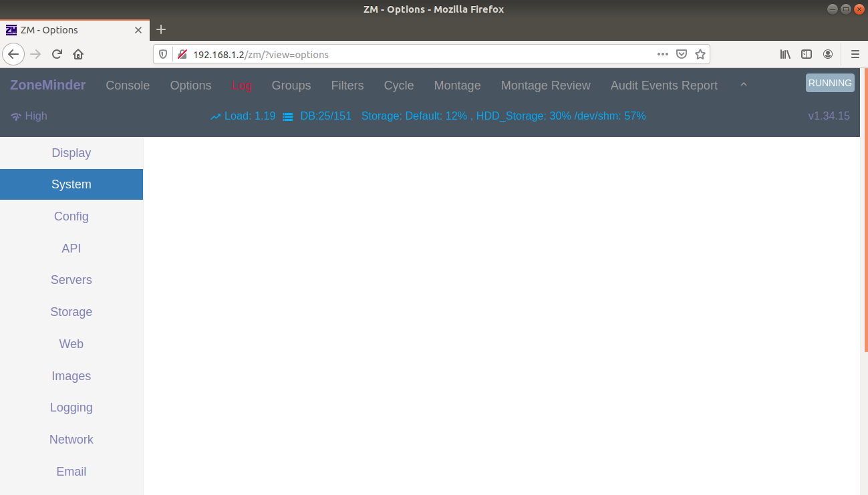Open the Filters page
This screenshot has height=495, width=868.
[347, 86]
